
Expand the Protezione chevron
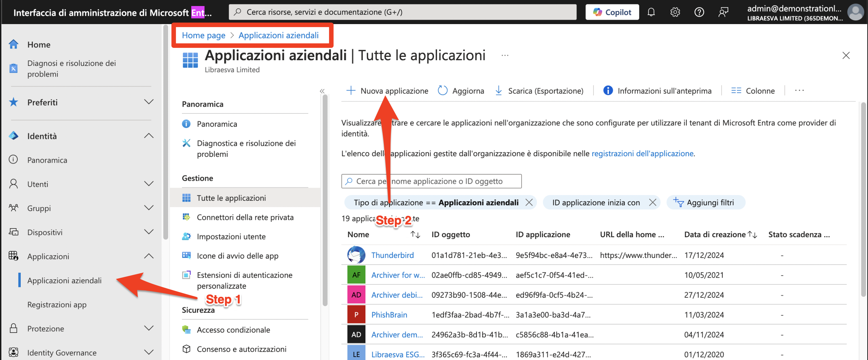click(x=148, y=328)
